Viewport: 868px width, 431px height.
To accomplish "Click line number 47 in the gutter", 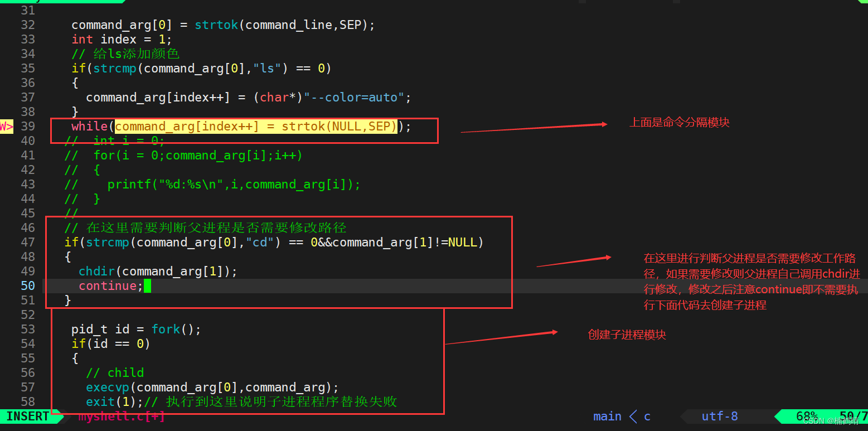I will (x=28, y=243).
